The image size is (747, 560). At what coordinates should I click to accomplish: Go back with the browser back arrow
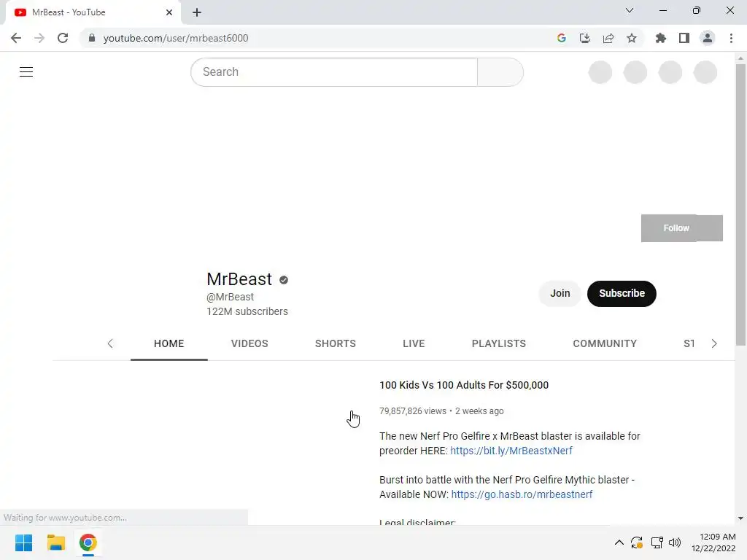(16, 38)
